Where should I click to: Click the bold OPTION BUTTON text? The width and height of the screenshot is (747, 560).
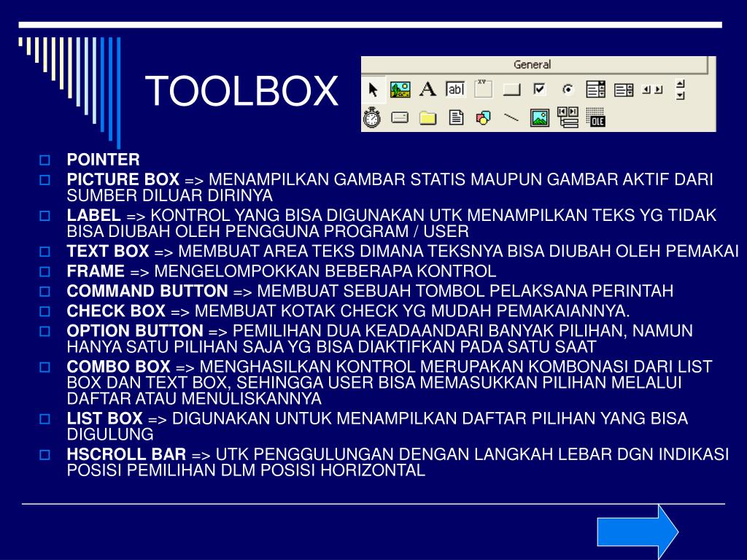[135, 331]
